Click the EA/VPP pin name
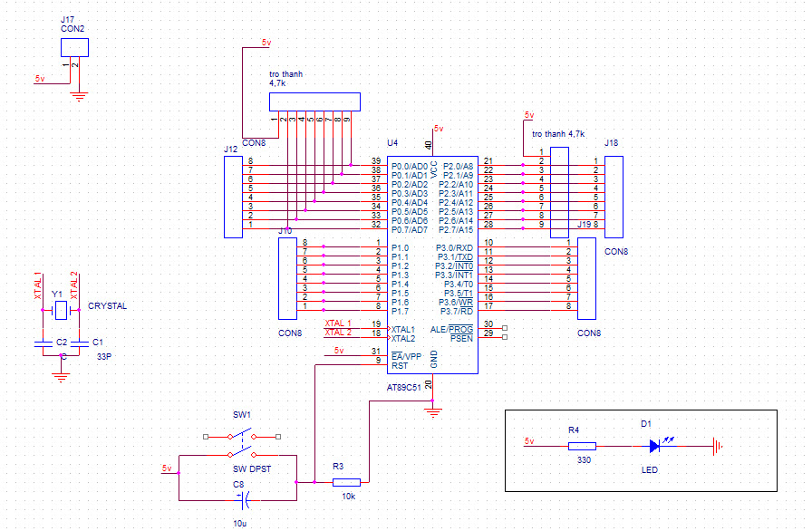 (407, 357)
